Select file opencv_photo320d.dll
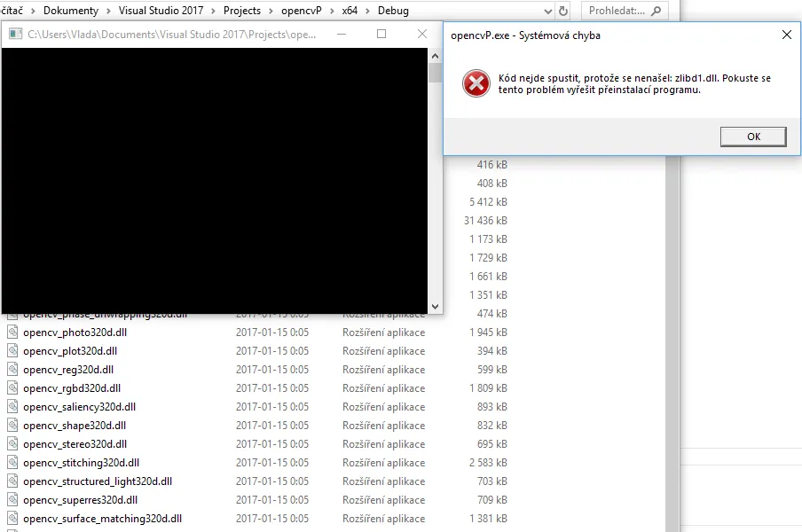 coord(75,332)
